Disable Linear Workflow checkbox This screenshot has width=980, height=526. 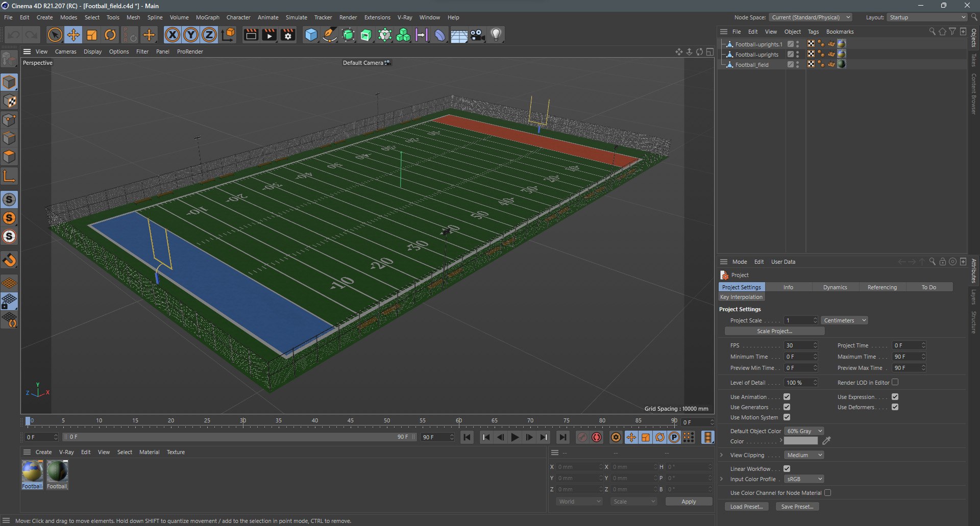787,469
